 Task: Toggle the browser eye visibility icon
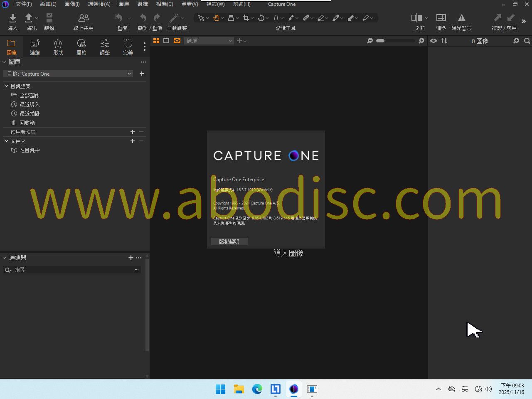click(x=433, y=41)
